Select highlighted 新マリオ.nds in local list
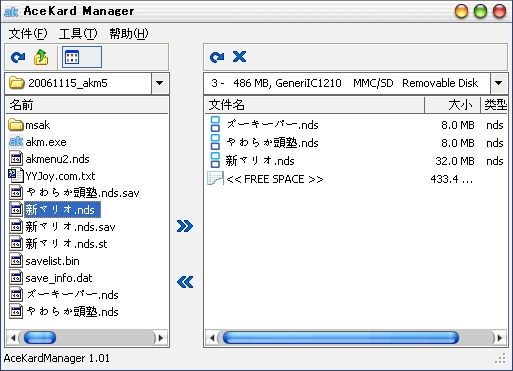Screen dimensions: 513x371 [62, 210]
